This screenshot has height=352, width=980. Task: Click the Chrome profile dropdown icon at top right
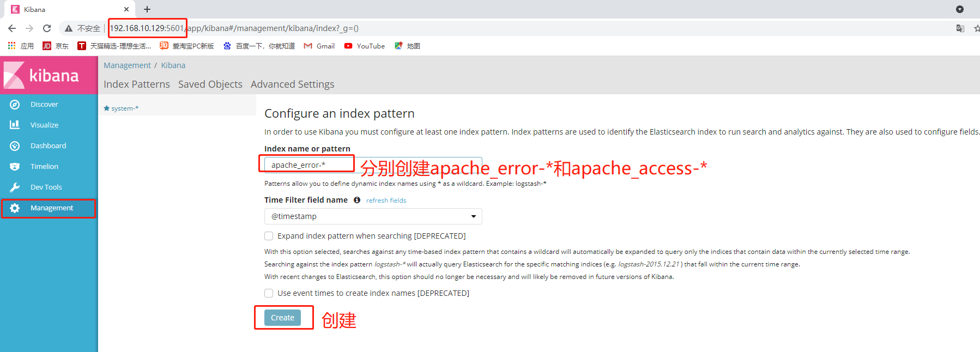[x=960, y=9]
